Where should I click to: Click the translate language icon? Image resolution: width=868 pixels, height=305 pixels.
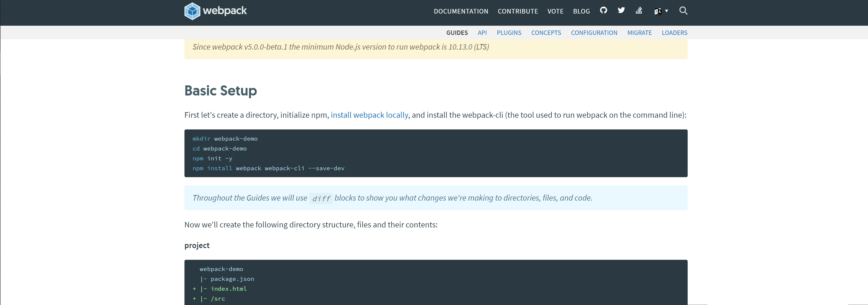click(657, 11)
